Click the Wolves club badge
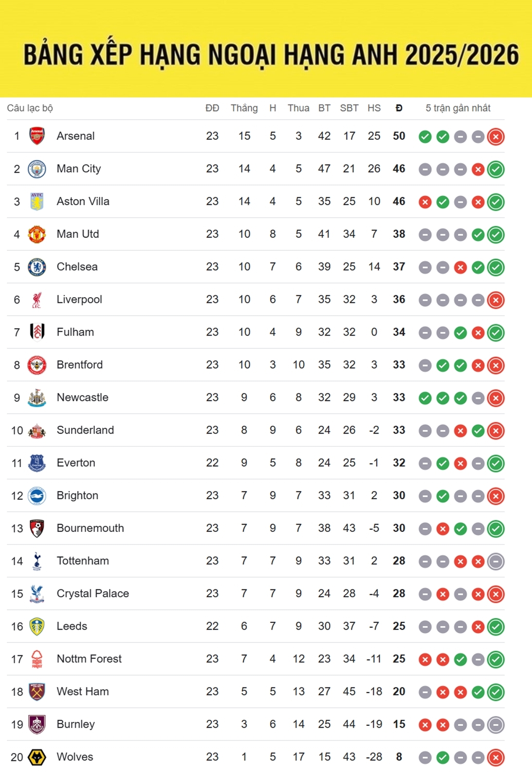 [x=37, y=757]
